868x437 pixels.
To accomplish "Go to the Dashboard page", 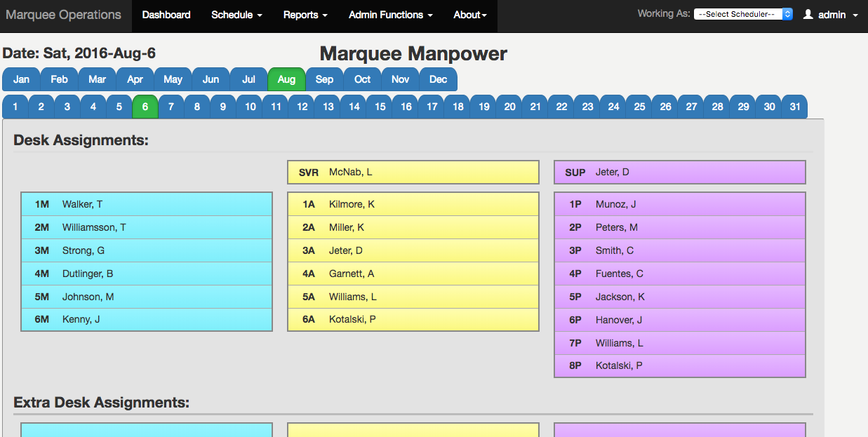I will click(x=166, y=15).
